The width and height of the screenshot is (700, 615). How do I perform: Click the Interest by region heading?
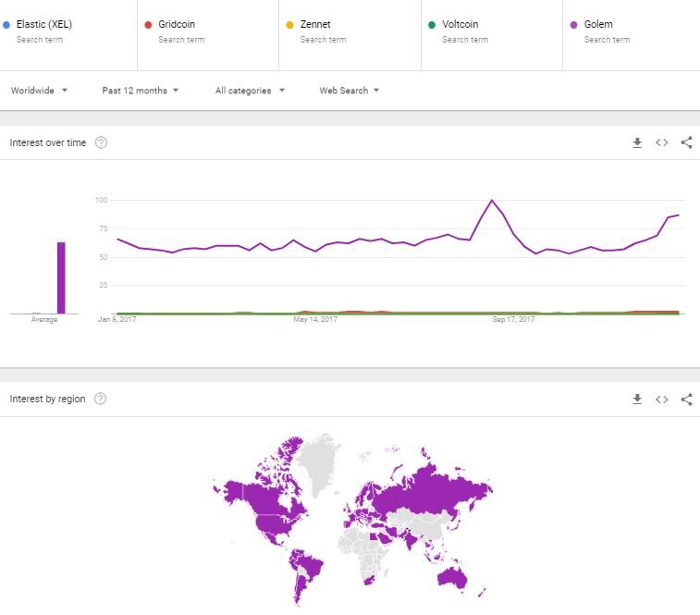coord(47,399)
